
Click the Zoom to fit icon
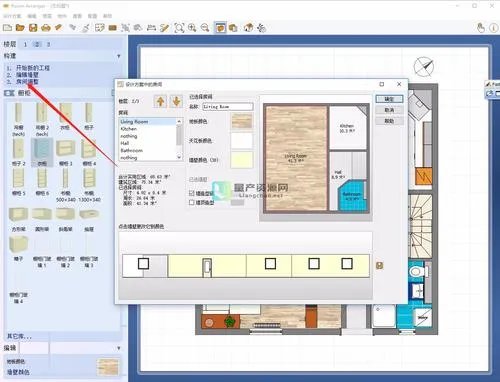click(179, 28)
